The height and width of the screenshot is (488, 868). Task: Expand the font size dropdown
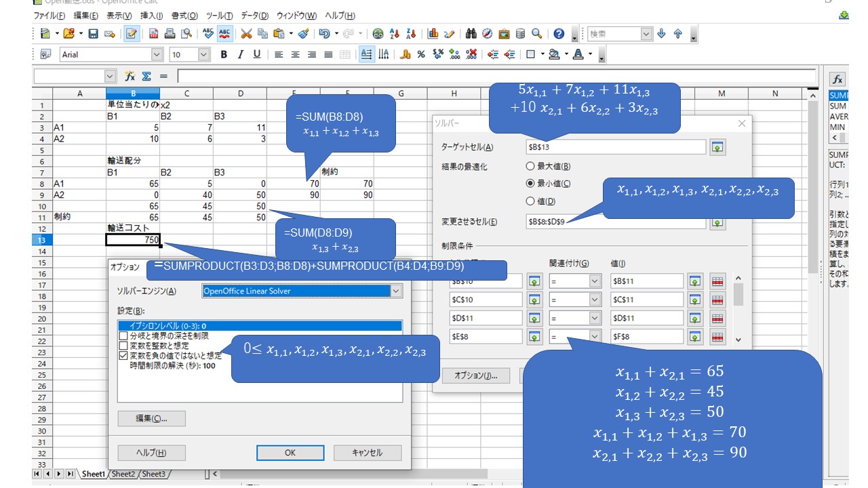point(203,55)
